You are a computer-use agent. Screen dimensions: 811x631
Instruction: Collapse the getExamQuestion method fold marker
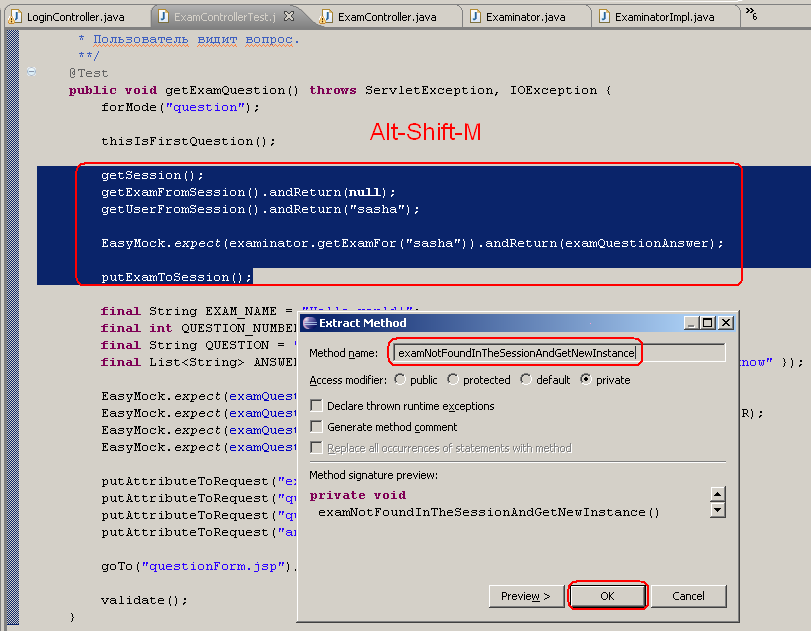point(31,72)
